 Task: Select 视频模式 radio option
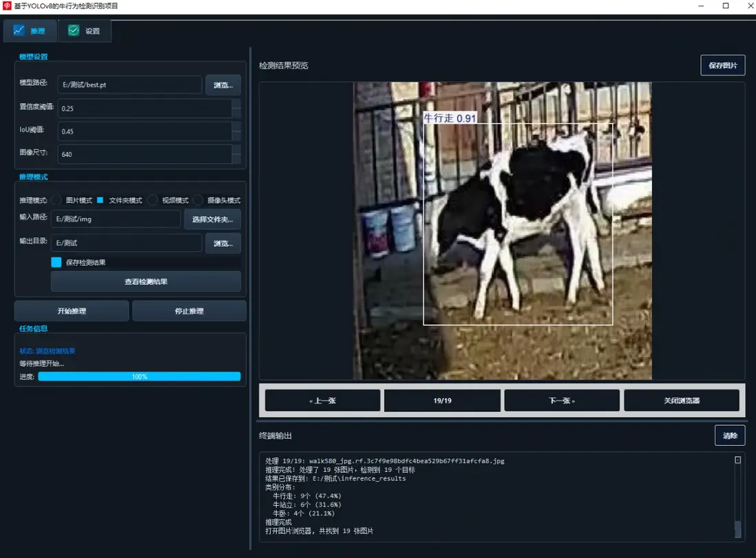(x=169, y=200)
